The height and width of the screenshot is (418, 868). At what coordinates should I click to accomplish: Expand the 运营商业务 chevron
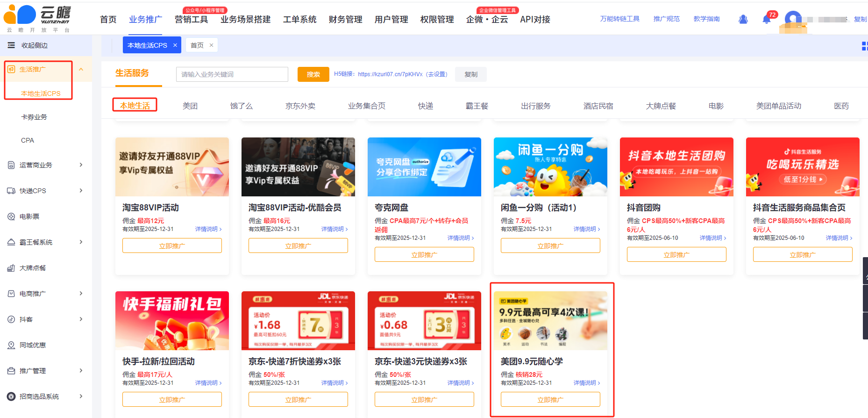coord(81,165)
